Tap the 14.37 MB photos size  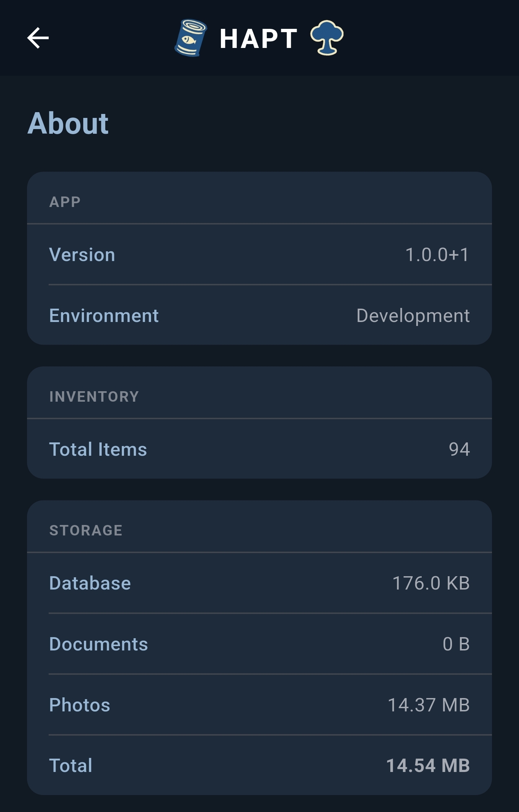[429, 705]
